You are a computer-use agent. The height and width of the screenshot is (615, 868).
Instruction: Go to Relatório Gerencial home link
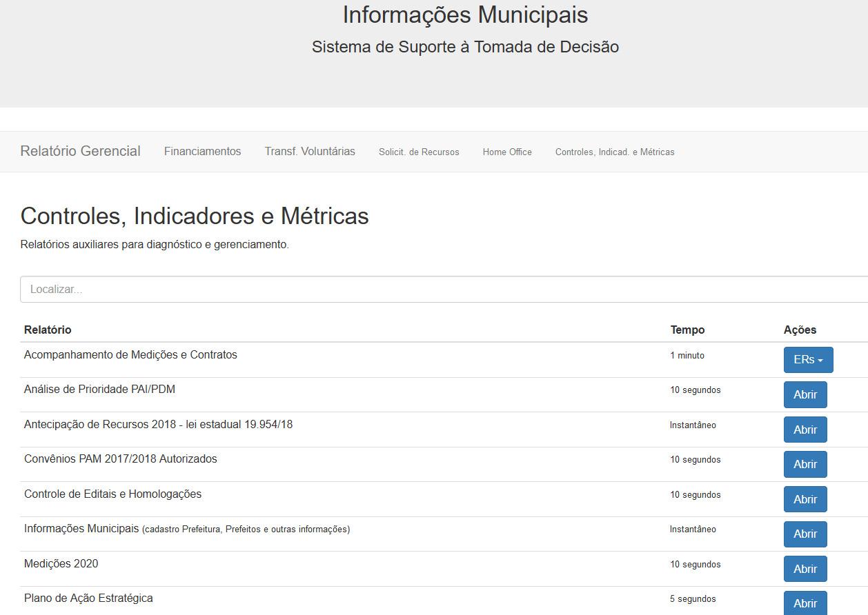[x=80, y=151]
